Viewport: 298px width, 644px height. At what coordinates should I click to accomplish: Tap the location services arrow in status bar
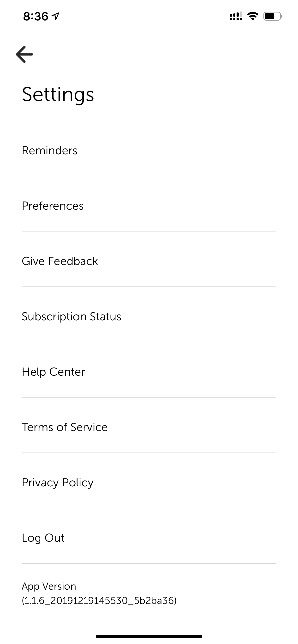(x=55, y=17)
